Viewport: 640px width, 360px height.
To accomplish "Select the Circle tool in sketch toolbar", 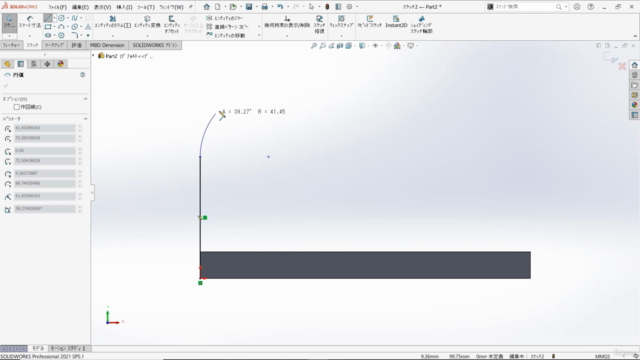I will pyautogui.click(x=61, y=18).
